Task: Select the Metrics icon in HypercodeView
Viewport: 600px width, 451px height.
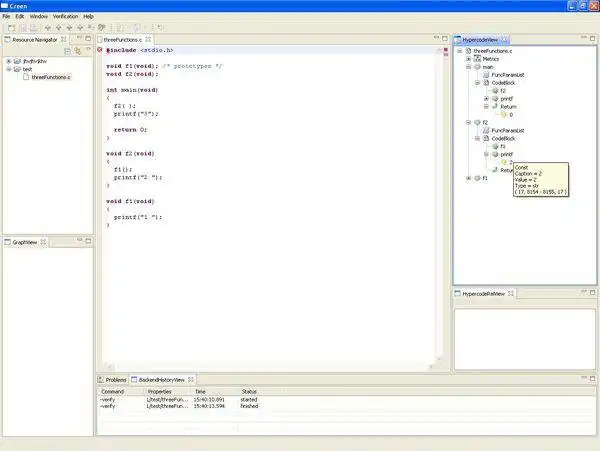Action: 477,59
